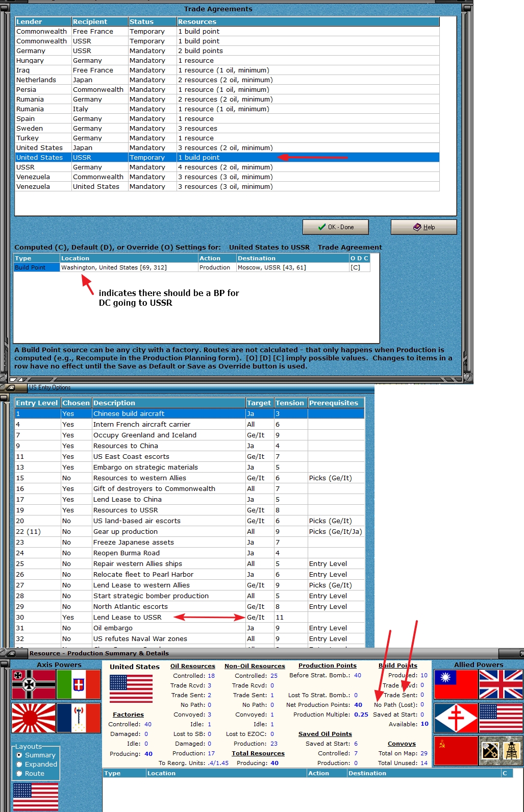Select the Commonwealth to Free France row

[x=227, y=31]
